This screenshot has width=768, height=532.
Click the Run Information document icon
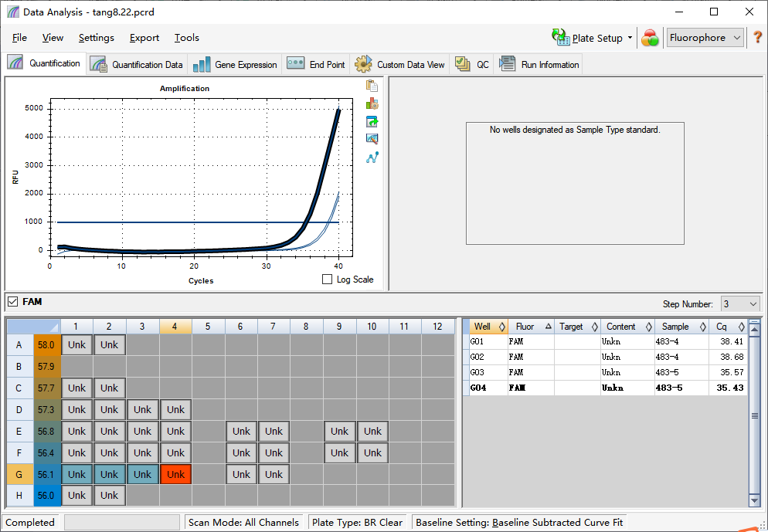[508, 63]
